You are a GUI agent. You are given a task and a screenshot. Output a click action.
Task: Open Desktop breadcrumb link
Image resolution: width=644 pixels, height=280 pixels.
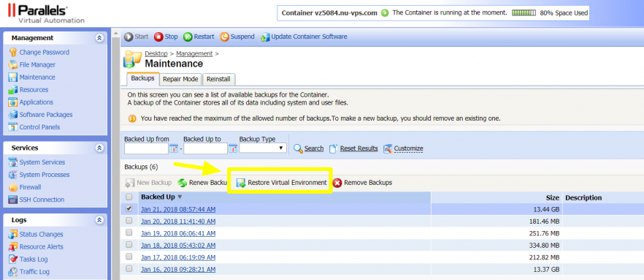pos(156,54)
